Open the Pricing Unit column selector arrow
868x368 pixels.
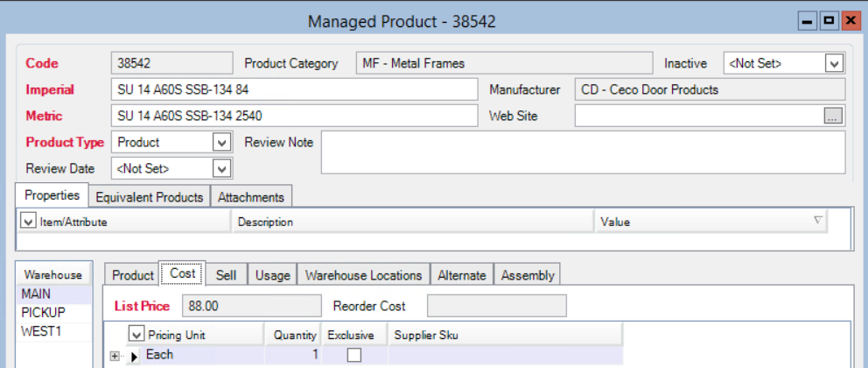pos(136,335)
